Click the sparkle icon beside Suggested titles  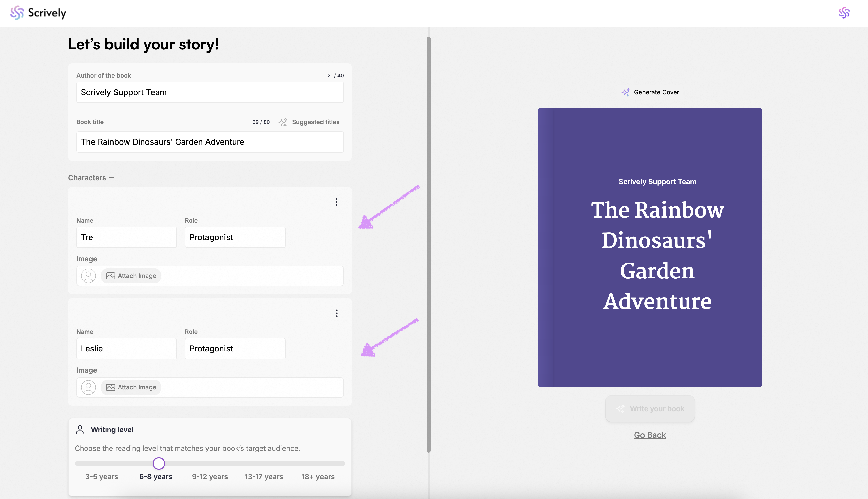[283, 122]
